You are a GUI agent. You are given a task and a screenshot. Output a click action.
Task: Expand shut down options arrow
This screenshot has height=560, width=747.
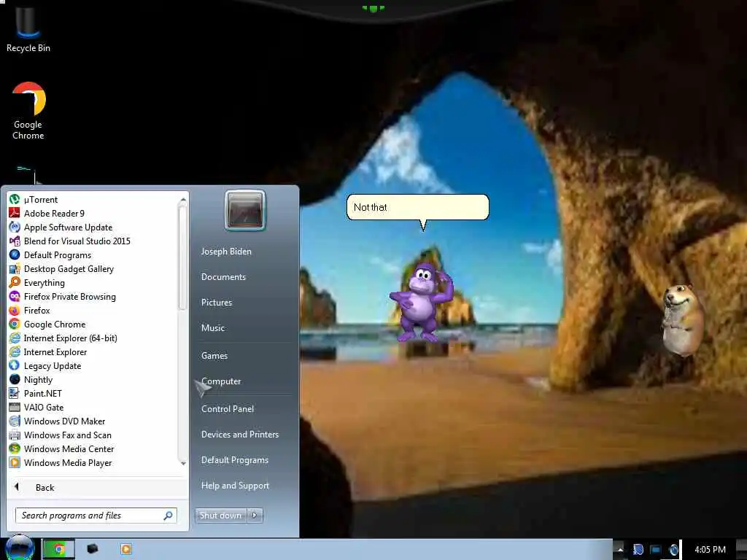click(255, 516)
